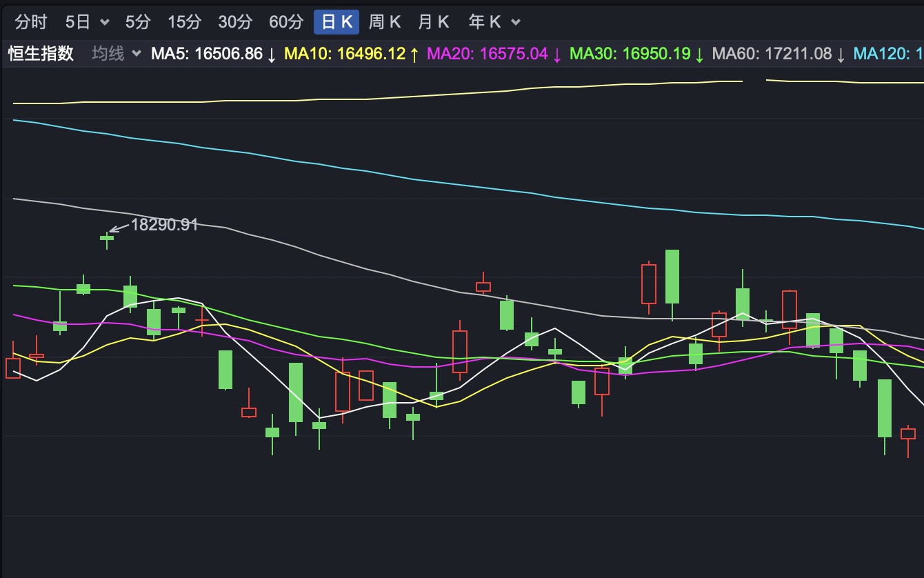Image resolution: width=924 pixels, height=578 pixels.
Task: Click the MA10: 16496.12 indicator value
Action: point(352,54)
